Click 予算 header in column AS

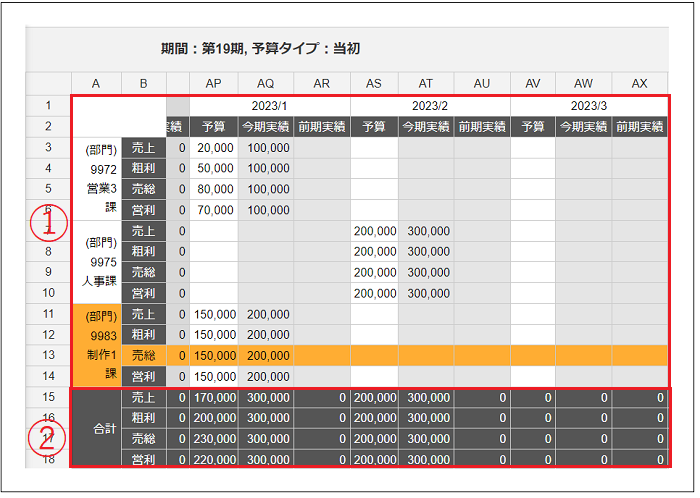tap(374, 127)
